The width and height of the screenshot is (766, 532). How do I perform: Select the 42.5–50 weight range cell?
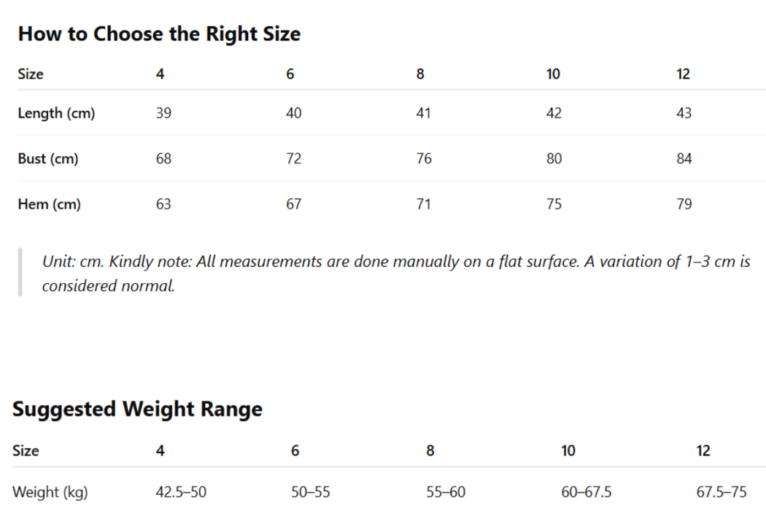[x=181, y=492]
